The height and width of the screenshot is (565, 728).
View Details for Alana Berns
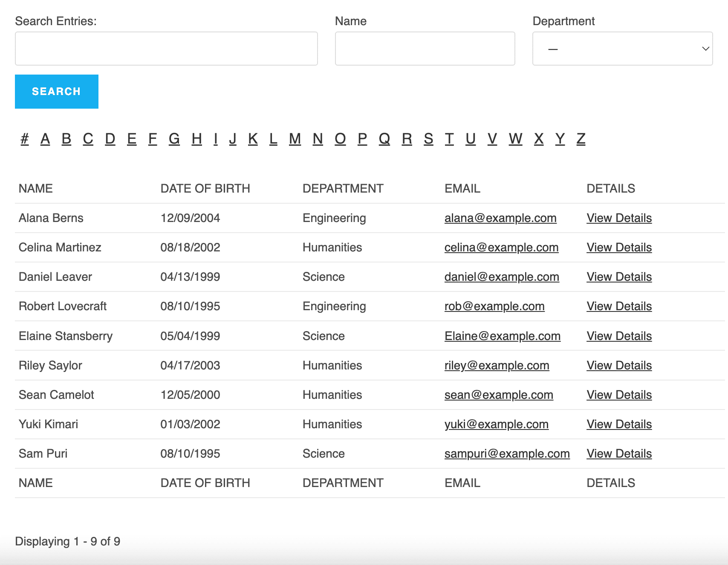click(619, 218)
